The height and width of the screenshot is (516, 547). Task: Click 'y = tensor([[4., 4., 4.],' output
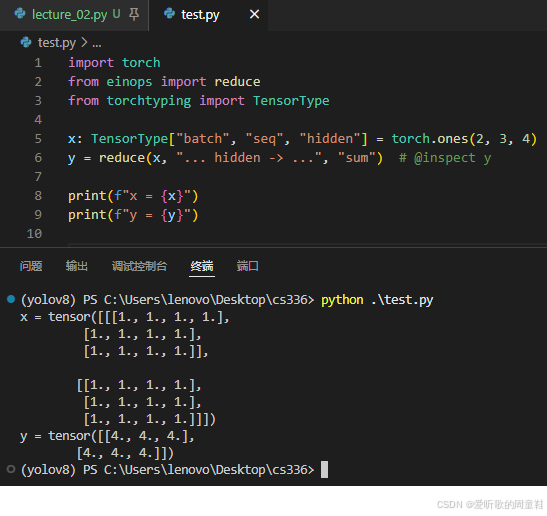coord(107,436)
